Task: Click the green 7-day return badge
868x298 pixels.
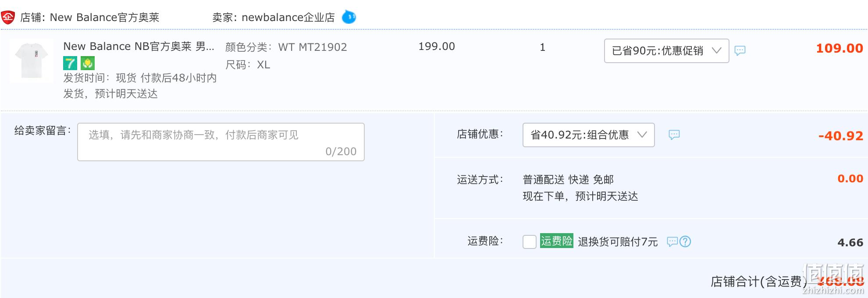Action: 70,63
